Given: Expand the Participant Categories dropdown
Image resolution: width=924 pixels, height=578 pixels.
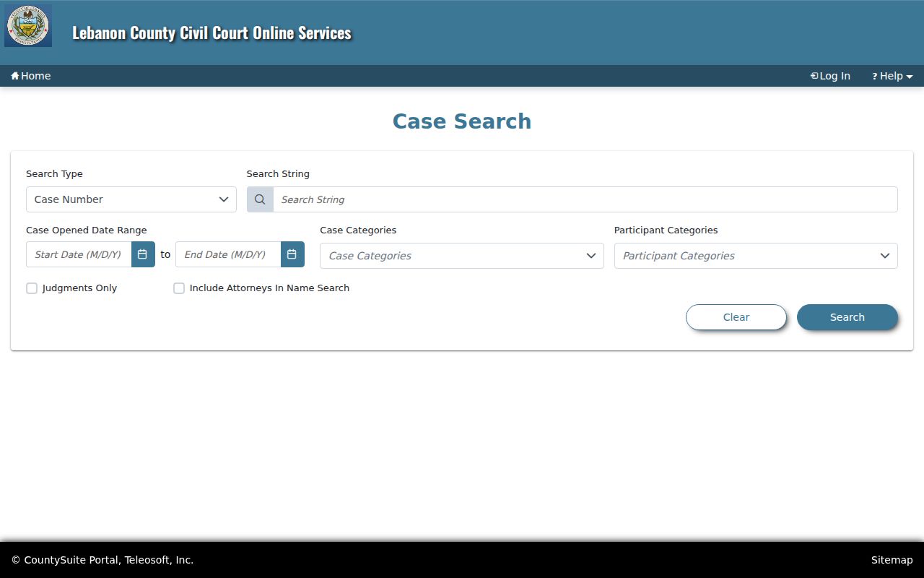Looking at the screenshot, I should tap(756, 256).
